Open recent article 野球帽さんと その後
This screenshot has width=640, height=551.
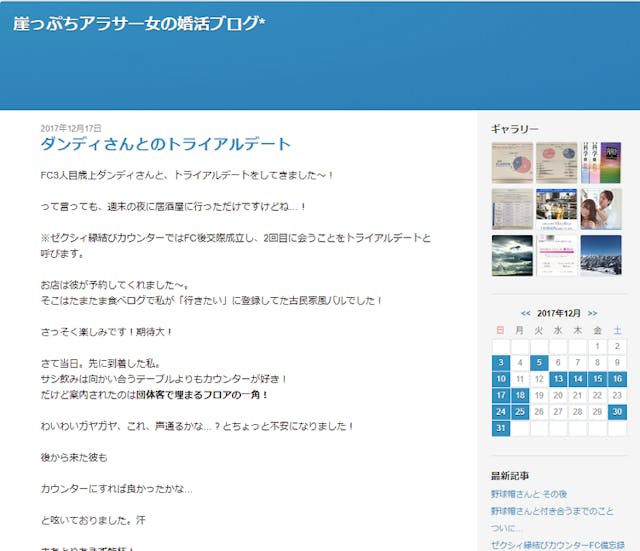529,494
